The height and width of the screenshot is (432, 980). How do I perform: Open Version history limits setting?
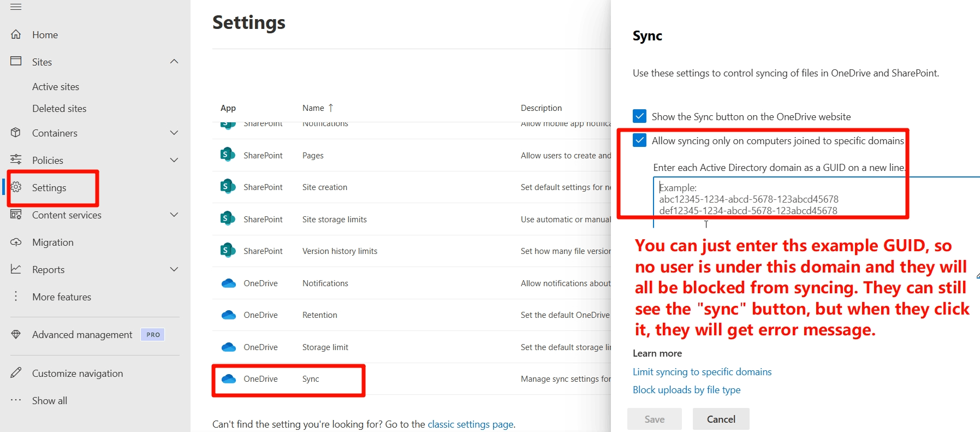pos(340,251)
